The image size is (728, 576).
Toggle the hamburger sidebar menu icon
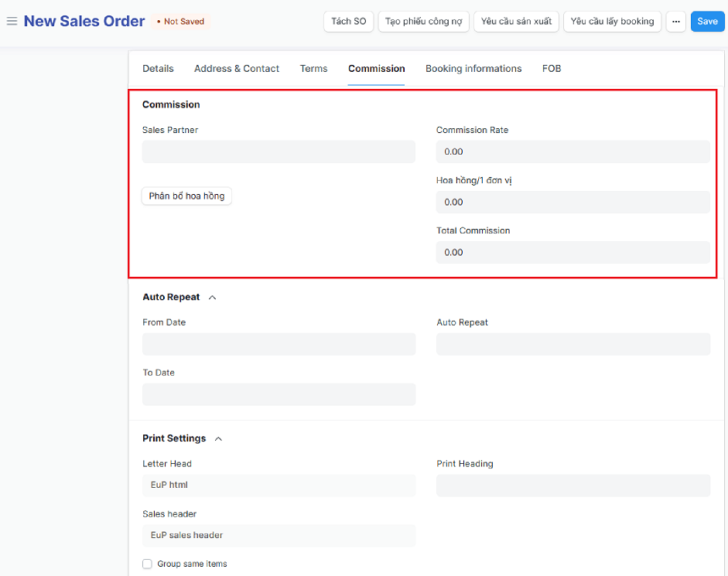pos(12,22)
